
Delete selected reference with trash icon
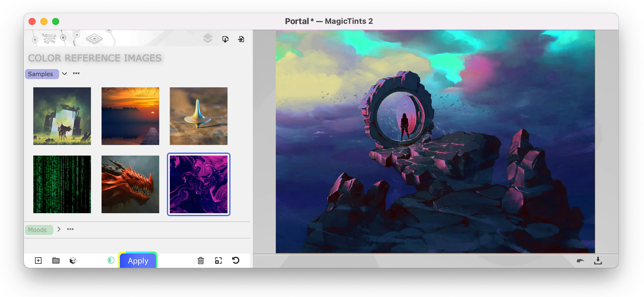tap(201, 261)
